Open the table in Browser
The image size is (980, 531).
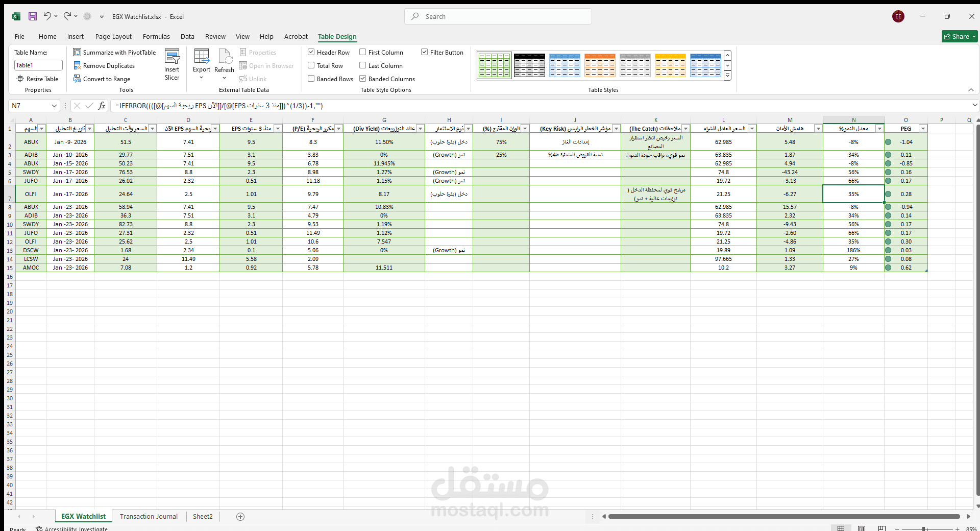click(x=245, y=65)
